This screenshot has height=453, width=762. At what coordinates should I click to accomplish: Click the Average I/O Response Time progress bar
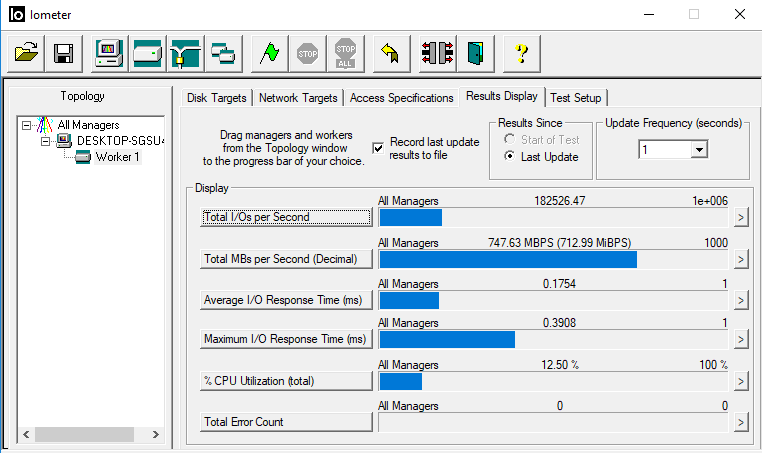553,300
